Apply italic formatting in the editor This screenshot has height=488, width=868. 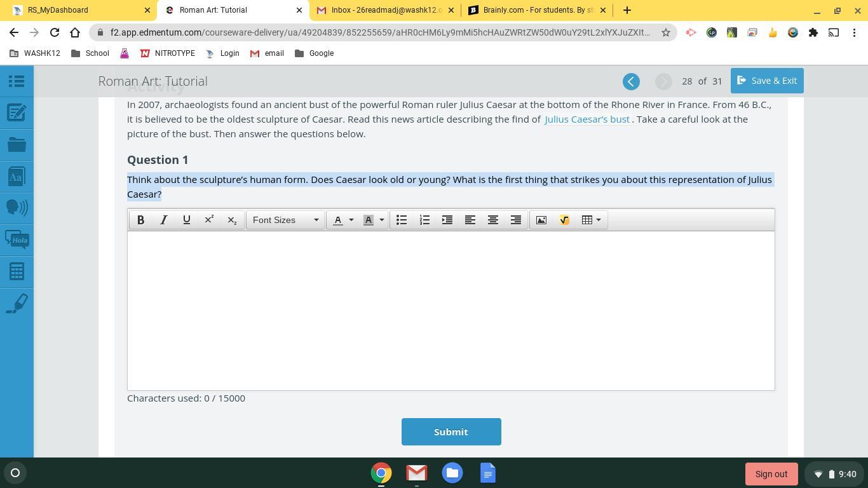[163, 220]
